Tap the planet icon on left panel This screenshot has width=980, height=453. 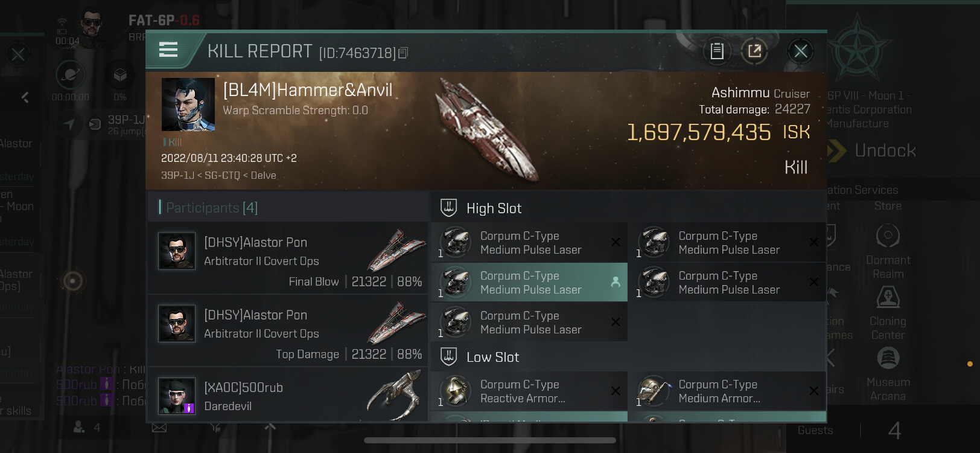[x=70, y=75]
